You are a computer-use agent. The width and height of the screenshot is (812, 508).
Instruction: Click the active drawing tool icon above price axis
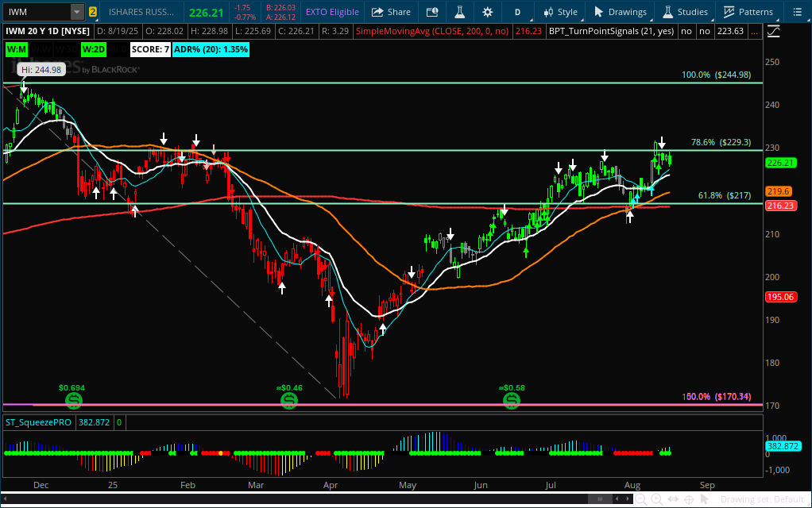(x=773, y=32)
